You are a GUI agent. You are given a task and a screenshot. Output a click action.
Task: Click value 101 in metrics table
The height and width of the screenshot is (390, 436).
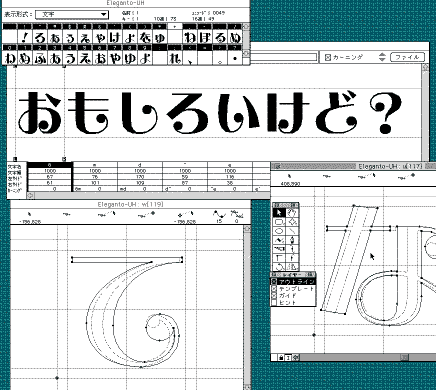coord(95,183)
